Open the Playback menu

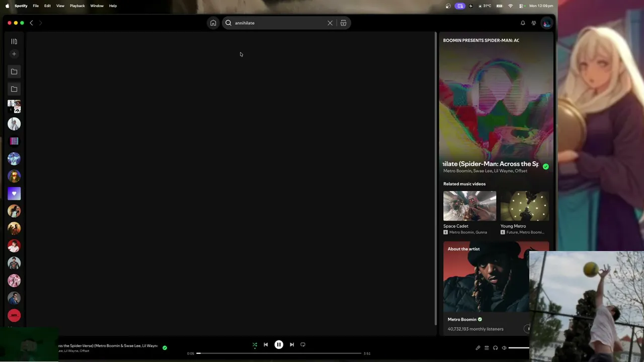click(77, 6)
